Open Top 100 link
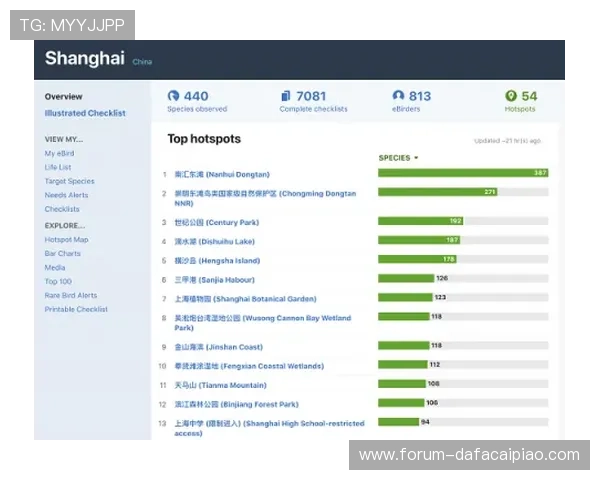The height and width of the screenshot is (480, 600). (58, 281)
